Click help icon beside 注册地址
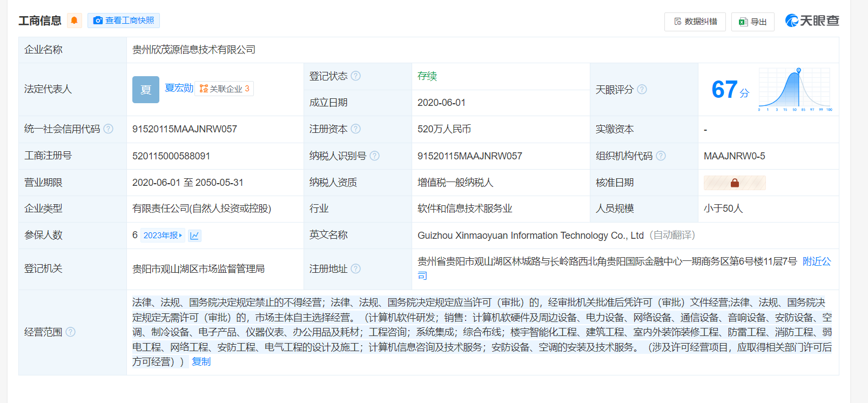The height and width of the screenshot is (403, 868). pos(355,268)
